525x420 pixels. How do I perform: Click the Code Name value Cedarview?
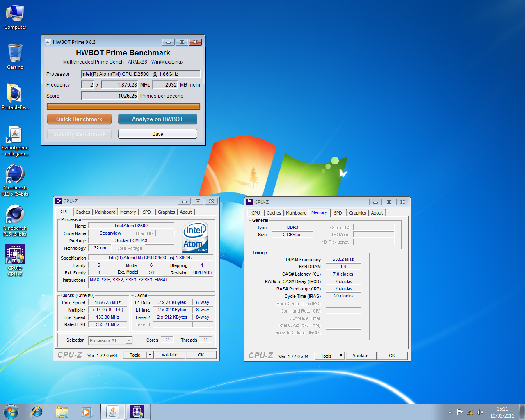110,233
